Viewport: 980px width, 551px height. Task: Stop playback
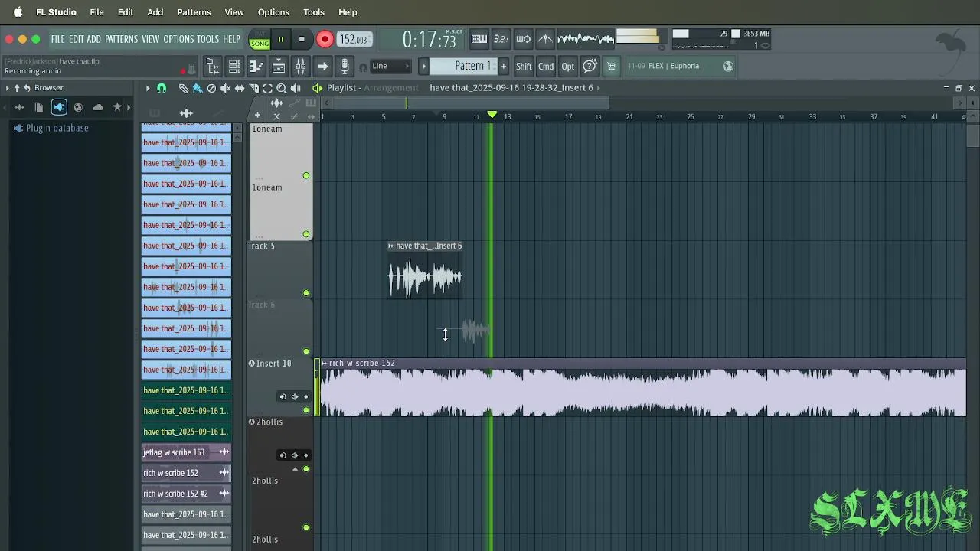click(x=302, y=39)
